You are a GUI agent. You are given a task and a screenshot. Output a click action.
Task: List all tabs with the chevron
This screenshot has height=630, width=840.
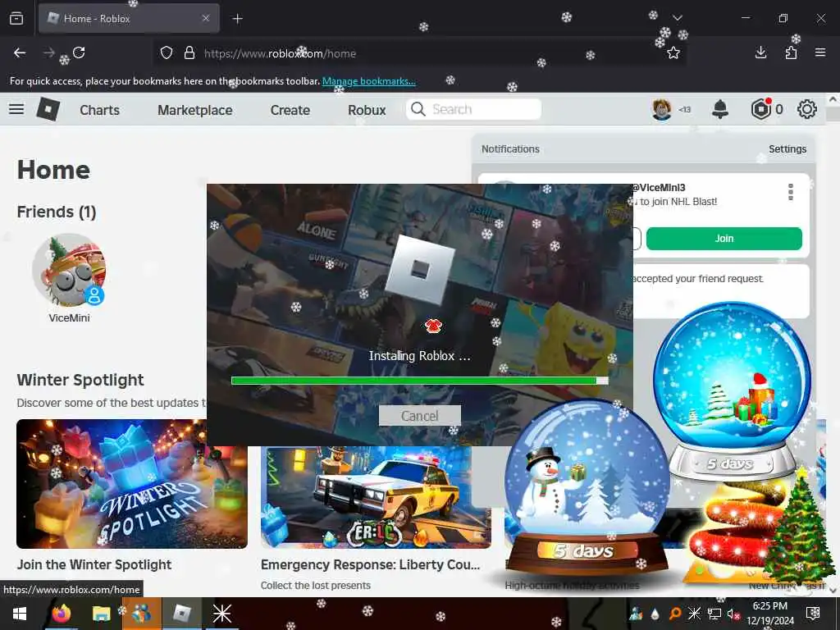[x=678, y=18]
